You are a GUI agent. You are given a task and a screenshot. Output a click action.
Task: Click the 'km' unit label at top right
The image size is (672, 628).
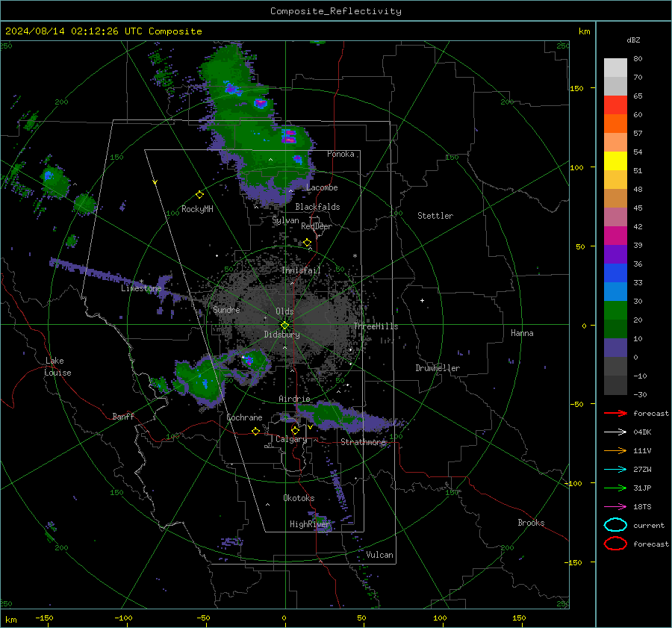pos(584,31)
